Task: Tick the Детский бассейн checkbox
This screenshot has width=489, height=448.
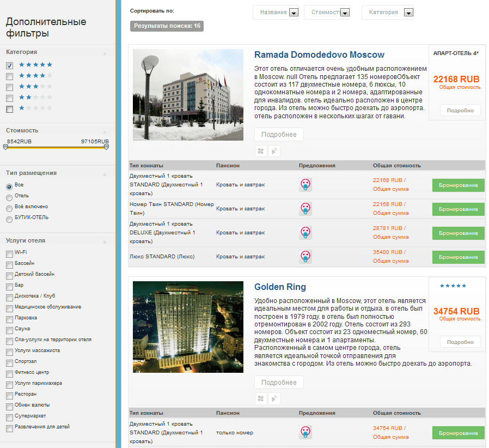Action: [9, 276]
